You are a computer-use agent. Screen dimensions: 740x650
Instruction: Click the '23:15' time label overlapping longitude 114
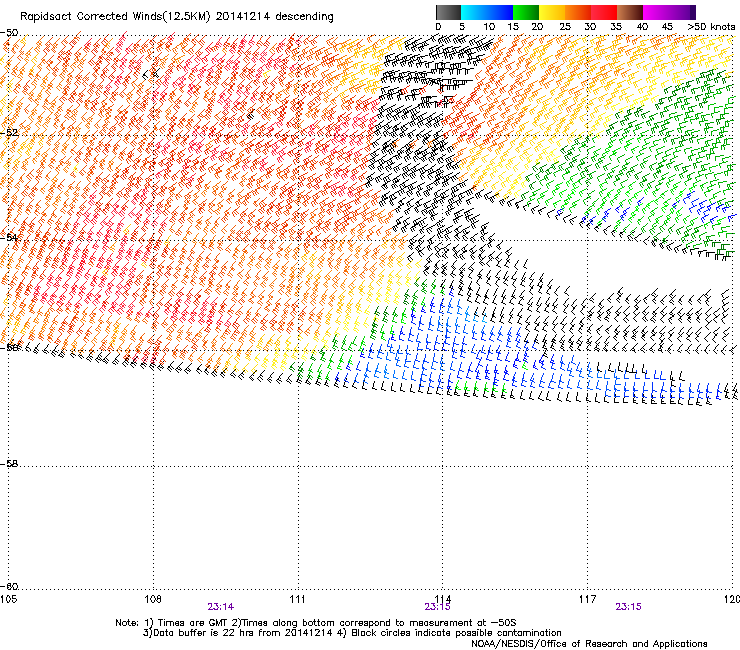437,607
